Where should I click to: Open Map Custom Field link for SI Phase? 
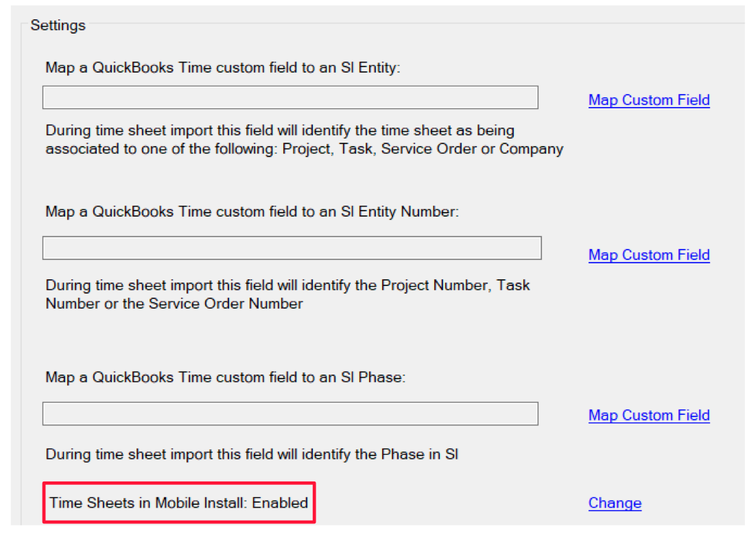pos(648,415)
